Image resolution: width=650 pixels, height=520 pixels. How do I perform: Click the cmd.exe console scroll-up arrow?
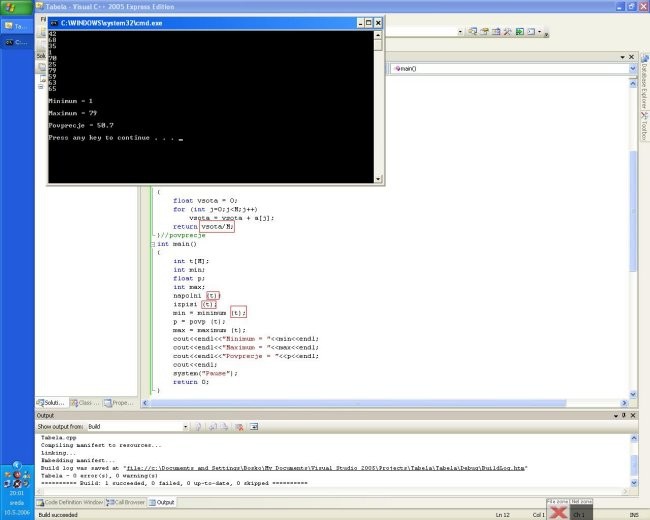(x=378, y=35)
